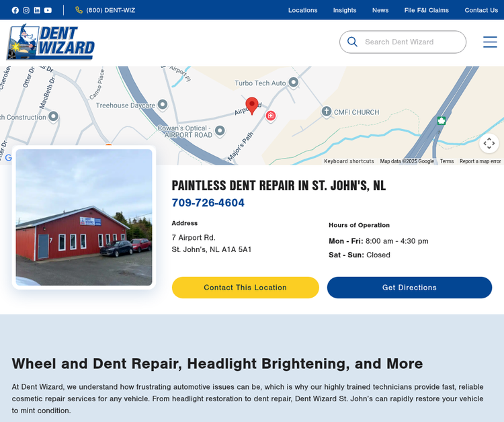Open the Locations menu item
504x422 pixels.
[x=302, y=10]
